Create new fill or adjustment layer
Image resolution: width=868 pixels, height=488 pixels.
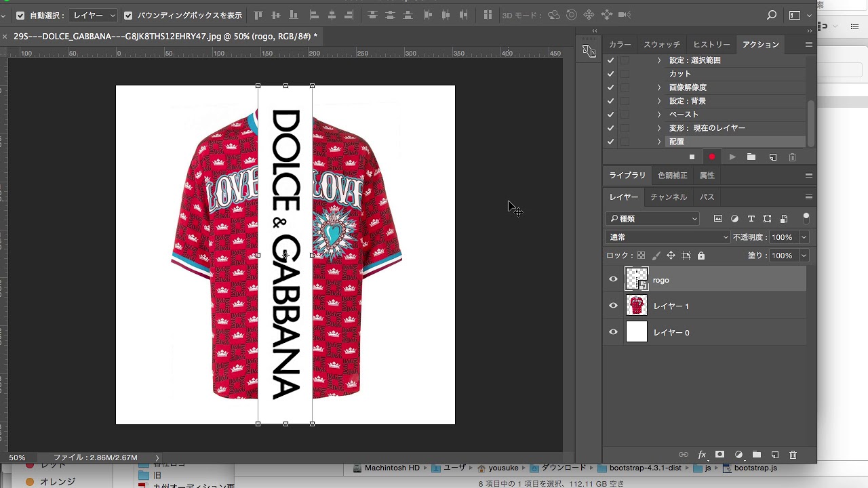(738, 455)
